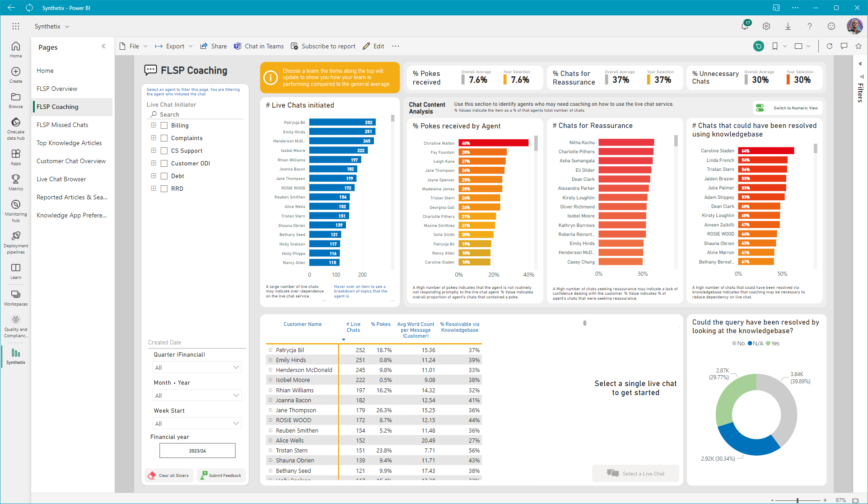Image resolution: width=868 pixels, height=504 pixels.
Task: Open the Export menu
Action: pos(174,46)
